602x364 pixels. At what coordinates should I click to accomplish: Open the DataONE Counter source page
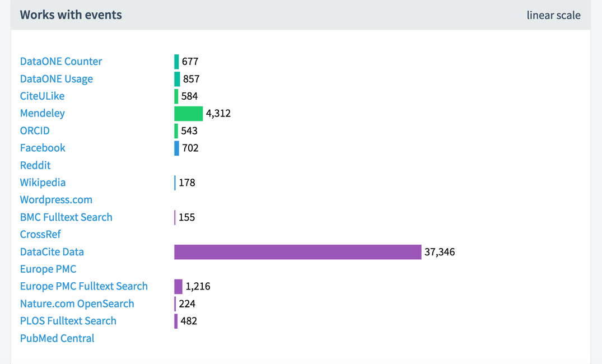coord(60,61)
